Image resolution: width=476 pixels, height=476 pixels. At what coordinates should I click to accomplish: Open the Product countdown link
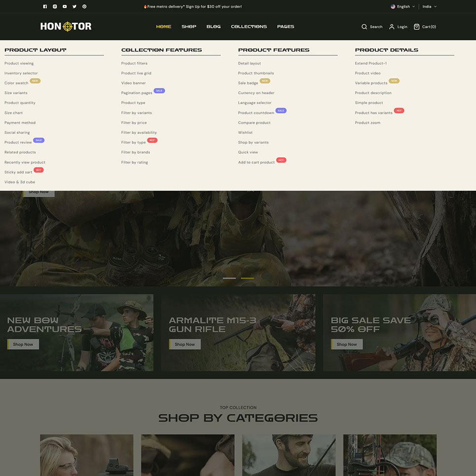point(256,113)
